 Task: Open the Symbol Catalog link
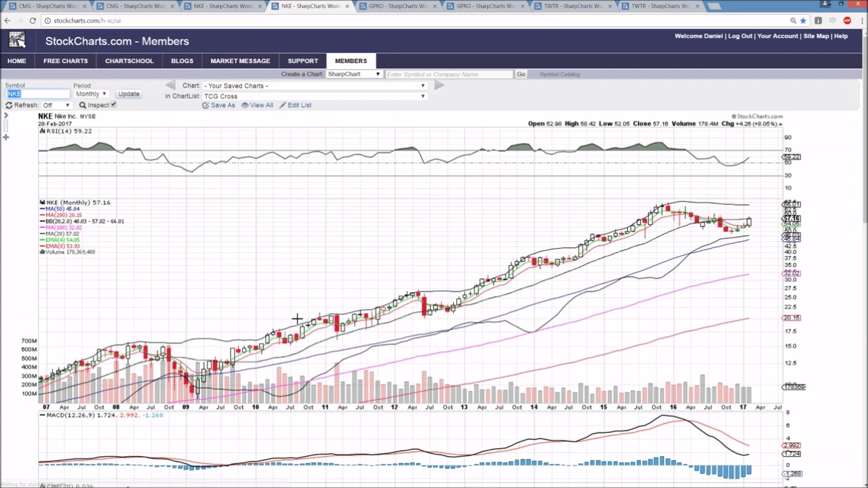pyautogui.click(x=559, y=74)
